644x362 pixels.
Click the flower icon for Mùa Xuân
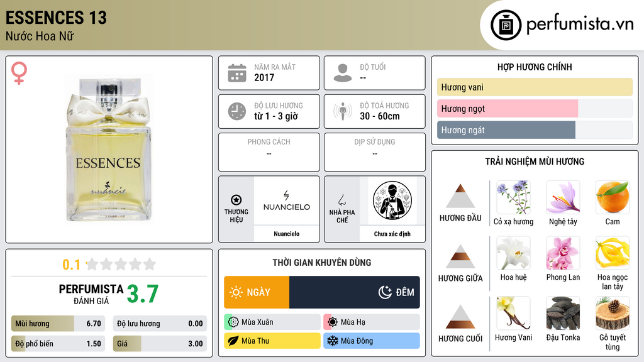coord(233,322)
